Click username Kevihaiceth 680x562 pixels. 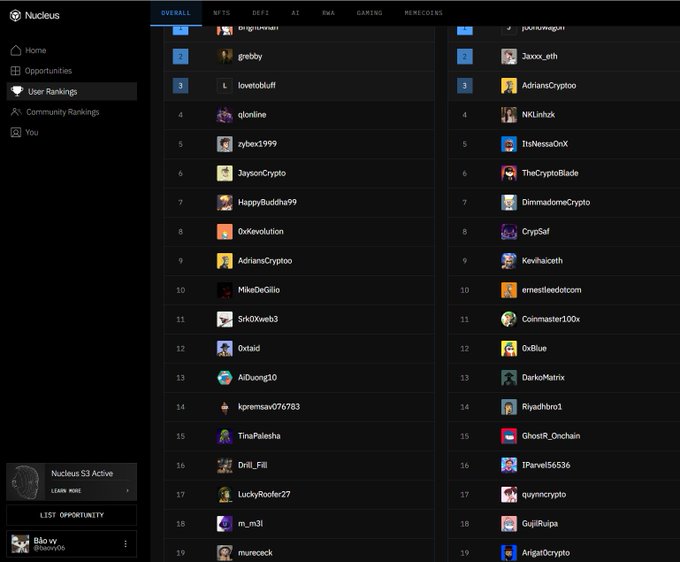pyautogui.click(x=542, y=261)
